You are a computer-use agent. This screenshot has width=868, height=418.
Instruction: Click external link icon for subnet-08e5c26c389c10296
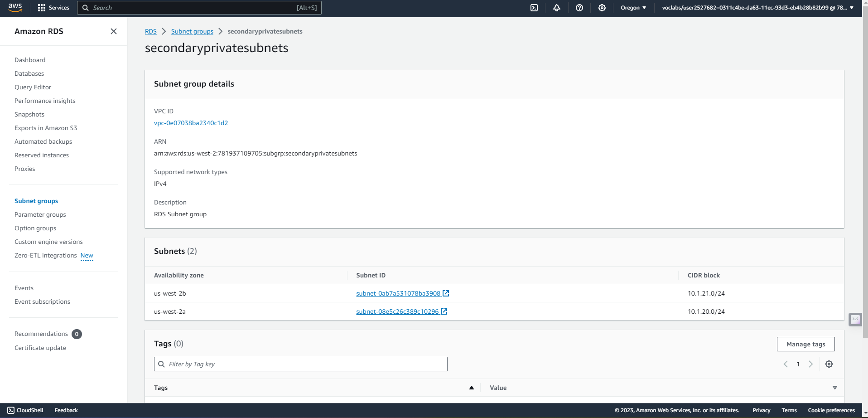coord(444,311)
